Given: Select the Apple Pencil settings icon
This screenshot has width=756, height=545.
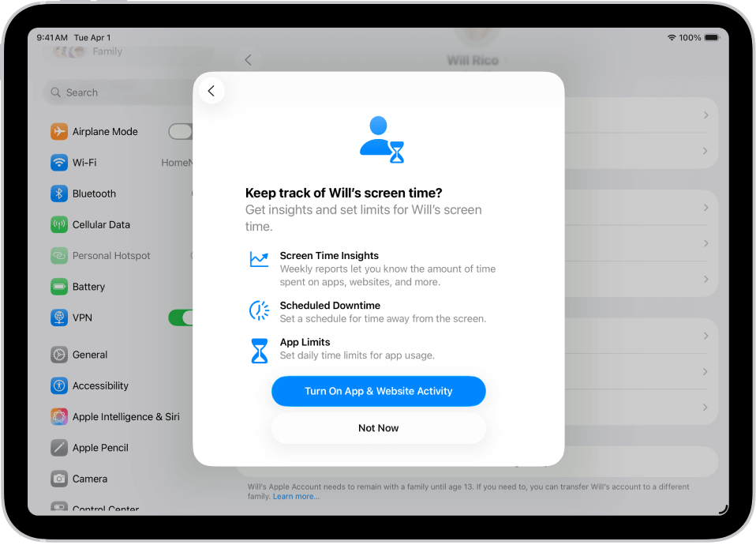Looking at the screenshot, I should coord(58,447).
